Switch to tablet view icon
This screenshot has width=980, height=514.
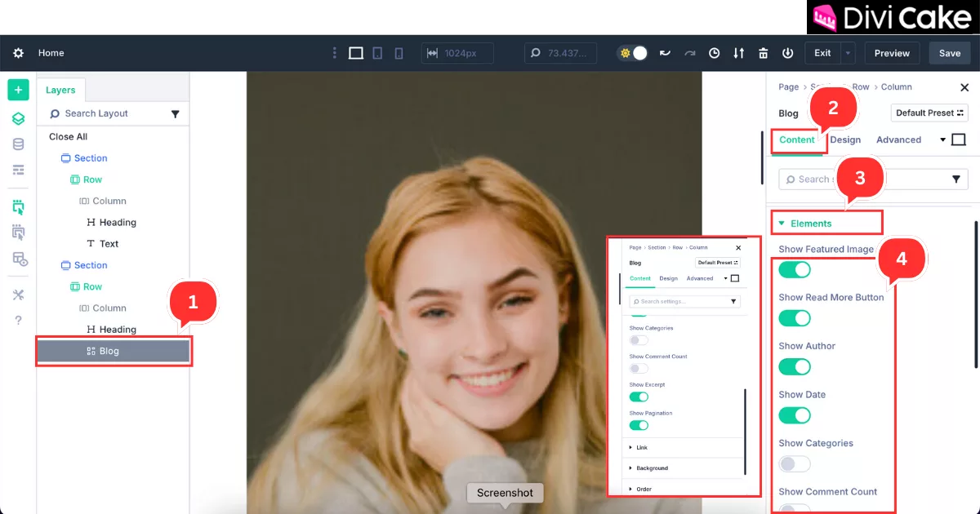pyautogui.click(x=377, y=53)
